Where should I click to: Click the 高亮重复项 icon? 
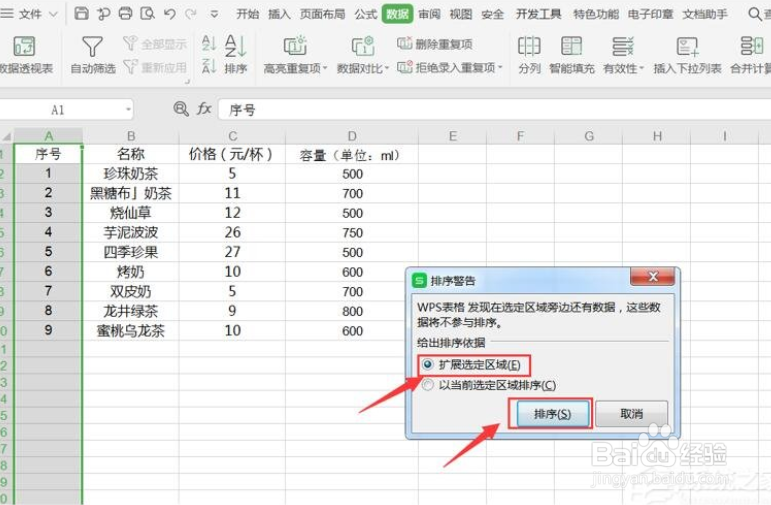295,46
